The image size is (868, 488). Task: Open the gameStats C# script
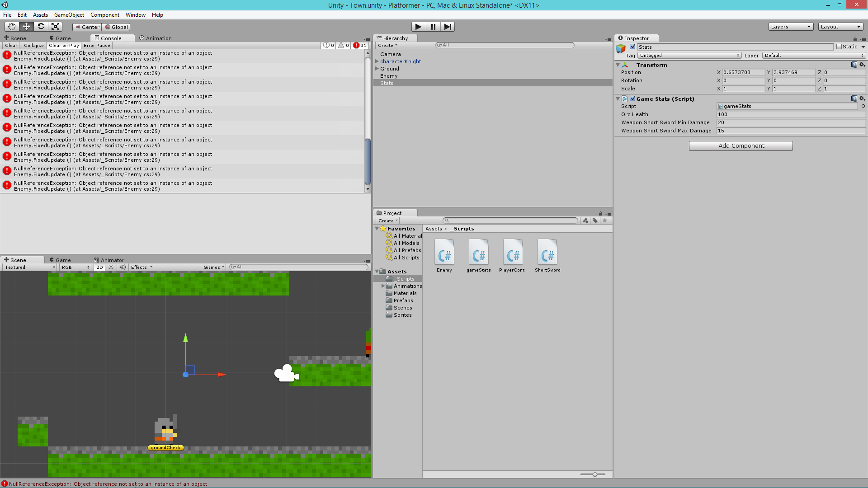coord(479,256)
